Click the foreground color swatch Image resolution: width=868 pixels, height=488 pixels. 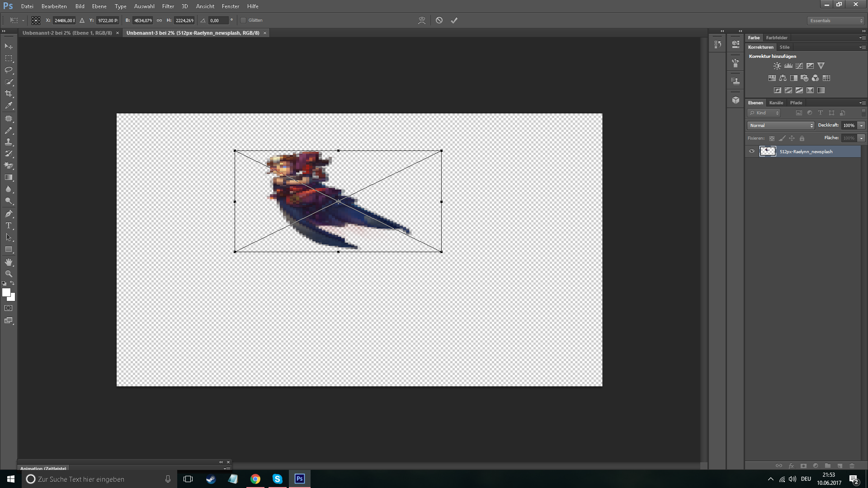(x=6, y=292)
